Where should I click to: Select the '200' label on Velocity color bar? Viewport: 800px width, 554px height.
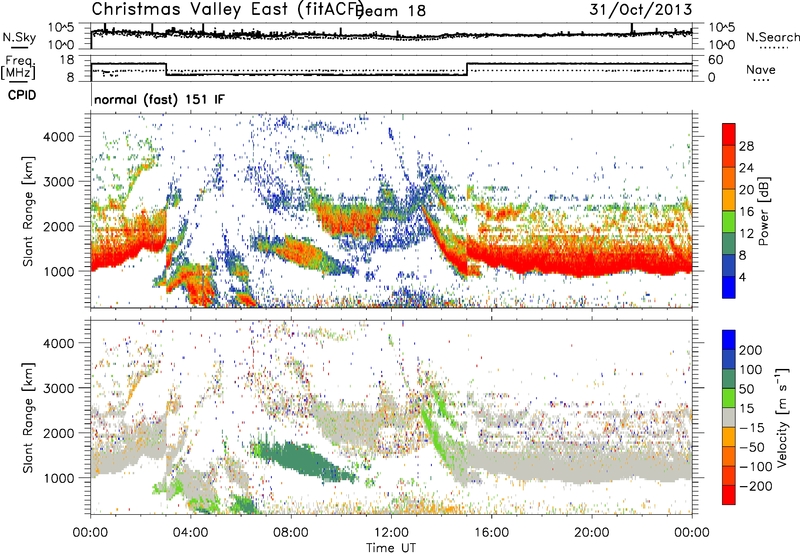(751, 350)
